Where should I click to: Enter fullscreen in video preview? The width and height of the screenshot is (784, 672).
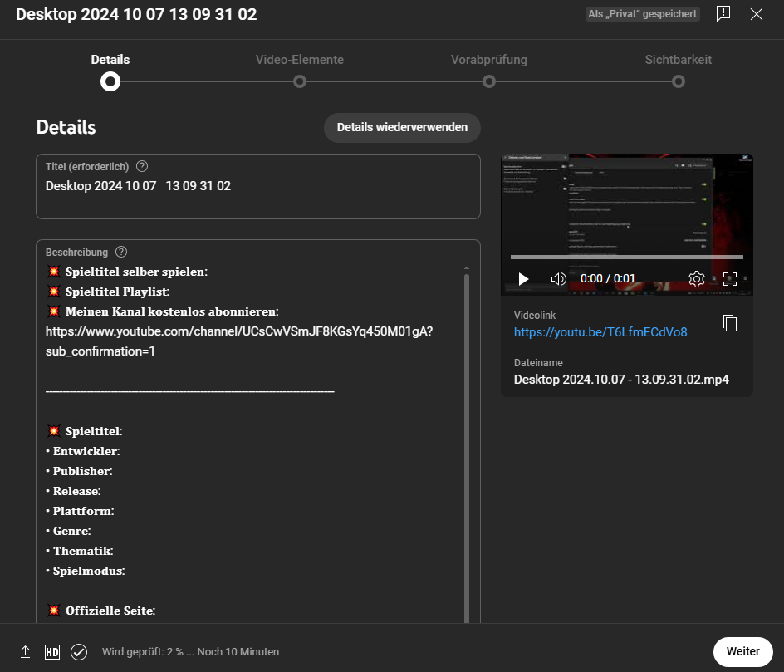click(730, 279)
